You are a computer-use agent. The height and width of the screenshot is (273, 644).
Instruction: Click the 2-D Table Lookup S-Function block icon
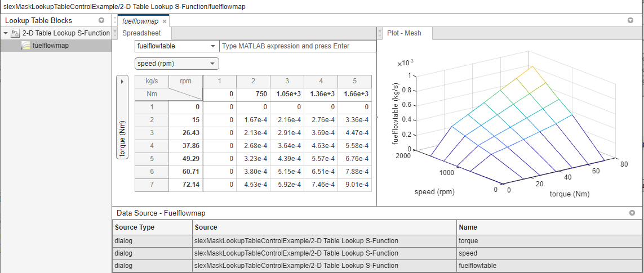click(16, 33)
